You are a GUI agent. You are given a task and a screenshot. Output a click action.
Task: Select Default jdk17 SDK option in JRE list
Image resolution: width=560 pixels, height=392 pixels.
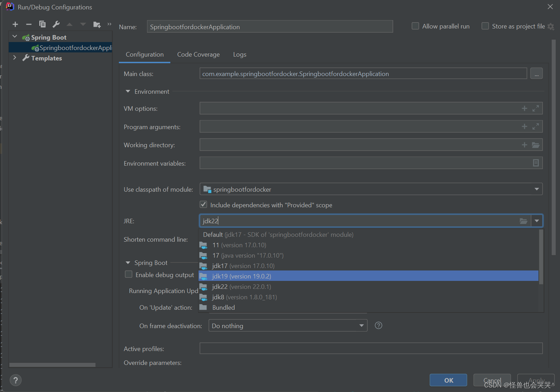pos(368,235)
